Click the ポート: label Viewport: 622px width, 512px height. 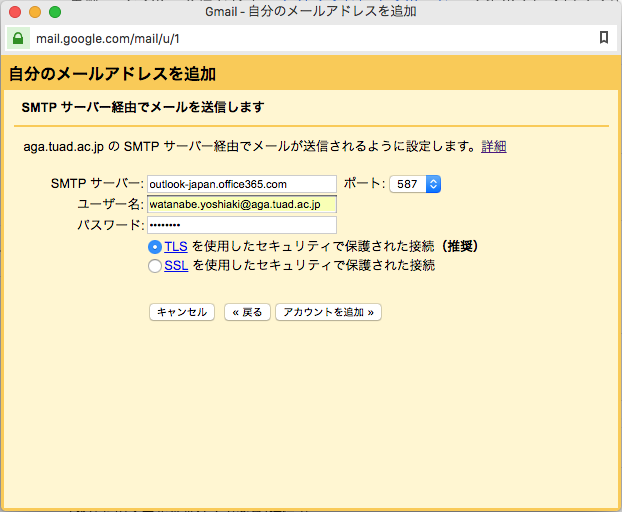click(x=364, y=183)
